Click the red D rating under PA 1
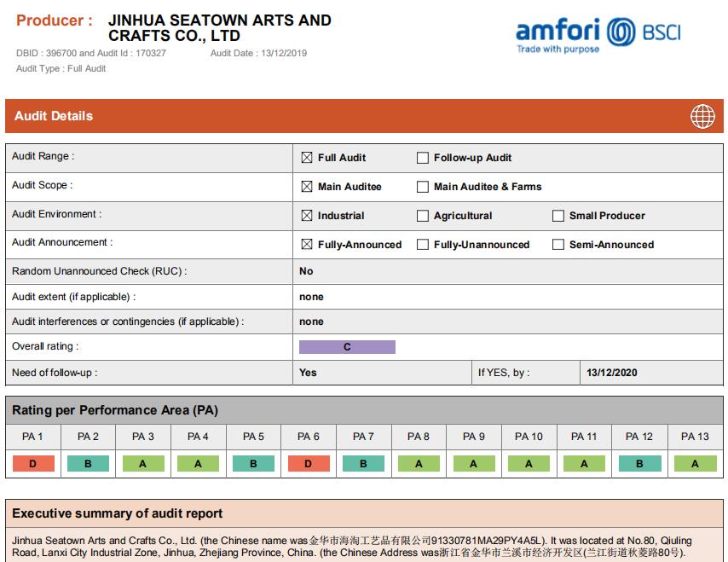 pos(33,464)
